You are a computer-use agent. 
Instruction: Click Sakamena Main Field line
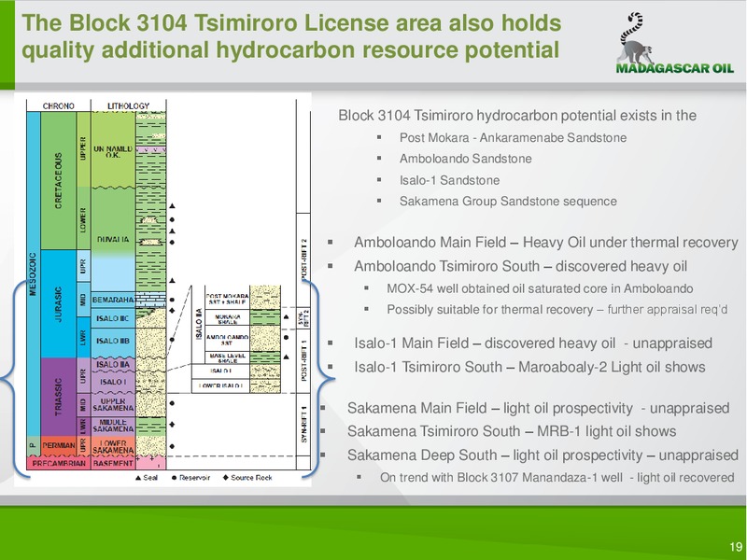click(538, 408)
